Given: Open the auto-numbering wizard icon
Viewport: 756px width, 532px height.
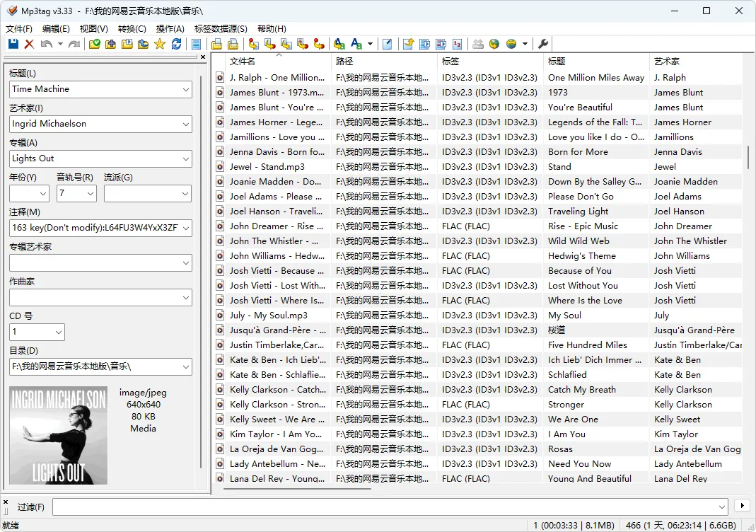Looking at the screenshot, I should pyautogui.click(x=458, y=45).
